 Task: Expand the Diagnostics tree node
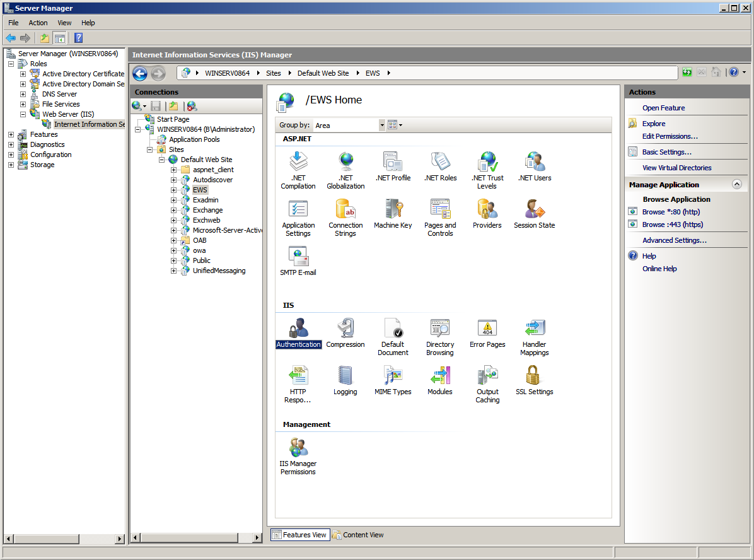[11, 144]
